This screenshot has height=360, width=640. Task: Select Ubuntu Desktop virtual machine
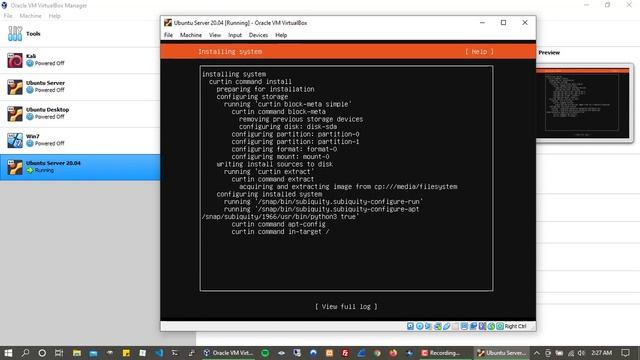pyautogui.click(x=80, y=113)
